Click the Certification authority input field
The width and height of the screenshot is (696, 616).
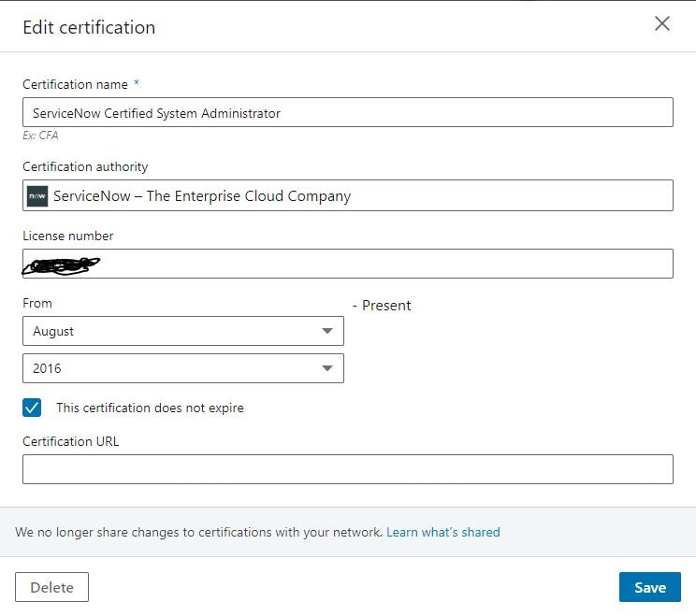coord(348,195)
